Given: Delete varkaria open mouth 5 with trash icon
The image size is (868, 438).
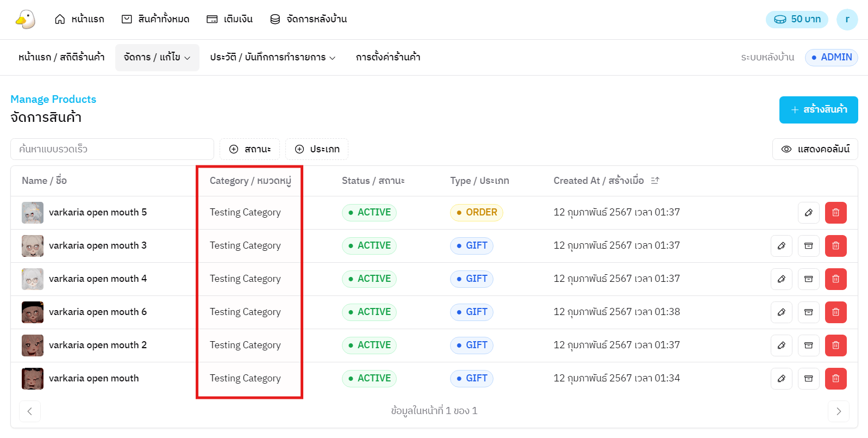Looking at the screenshot, I should (835, 213).
